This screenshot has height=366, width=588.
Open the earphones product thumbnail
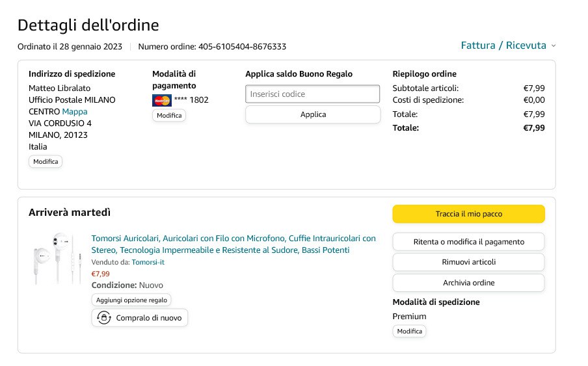coord(57,257)
